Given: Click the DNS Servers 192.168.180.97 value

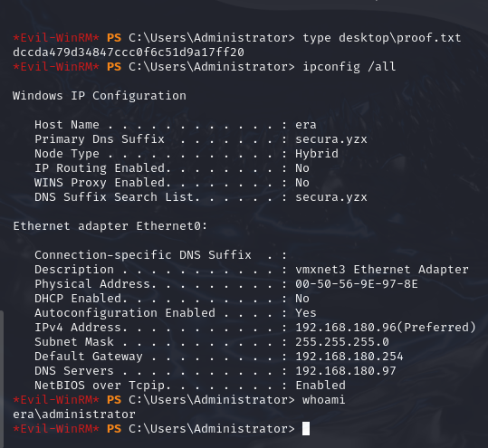Looking at the screenshot, I should 346,371.
